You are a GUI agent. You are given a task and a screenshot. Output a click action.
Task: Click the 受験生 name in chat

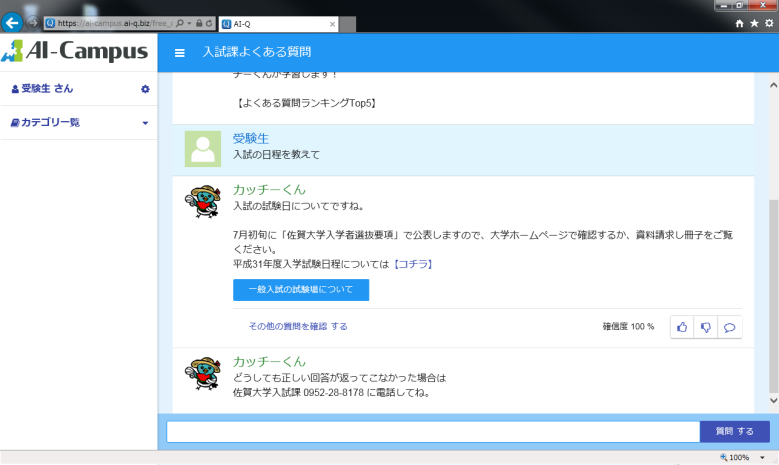(251, 139)
